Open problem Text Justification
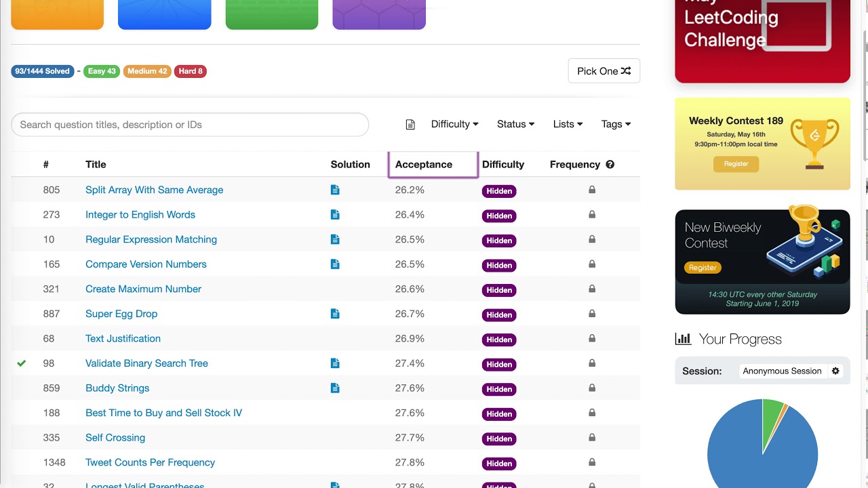The width and height of the screenshot is (868, 488). 123,338
